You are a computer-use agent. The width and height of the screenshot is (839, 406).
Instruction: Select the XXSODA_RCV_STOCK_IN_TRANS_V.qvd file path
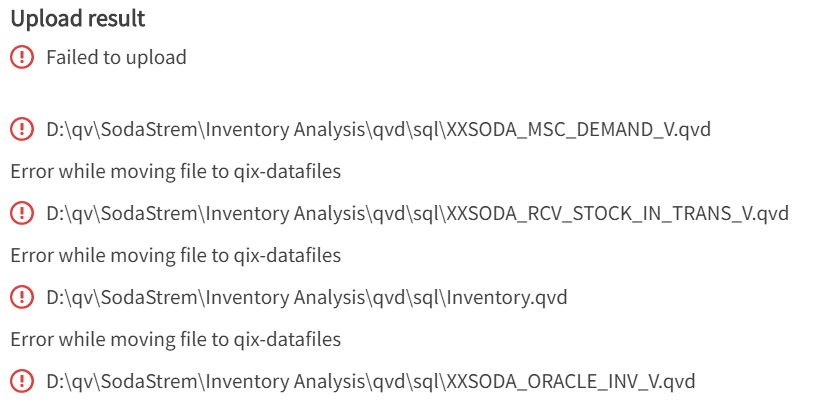tap(417, 213)
